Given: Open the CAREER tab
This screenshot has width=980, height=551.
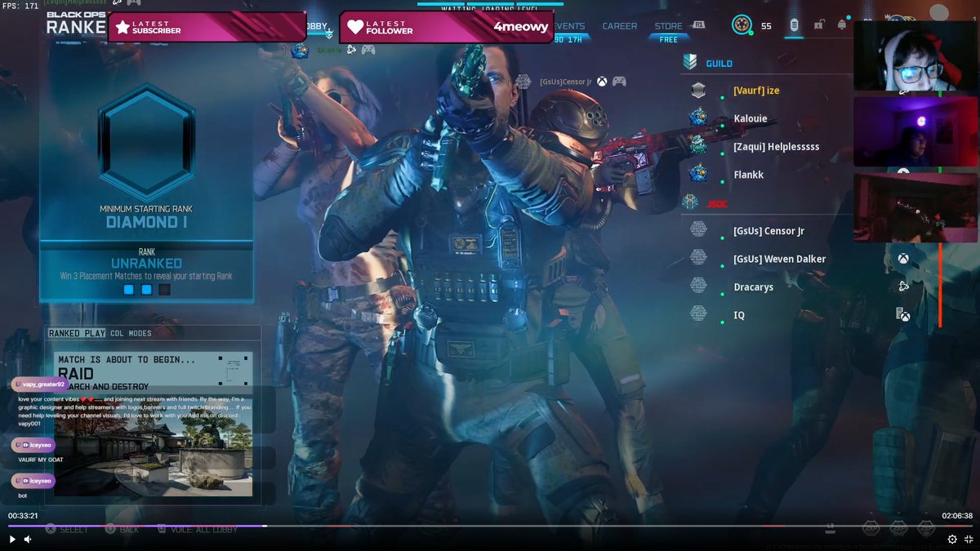Looking at the screenshot, I should [x=620, y=26].
